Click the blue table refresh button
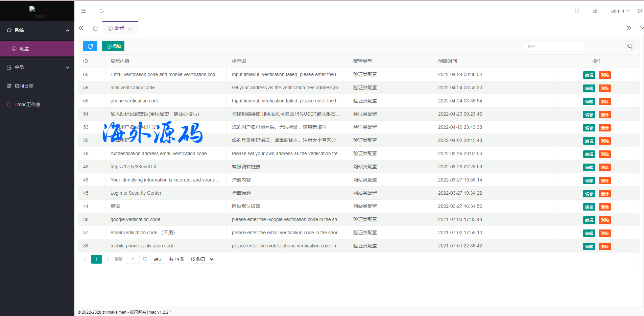This screenshot has height=316, width=644. pos(90,46)
